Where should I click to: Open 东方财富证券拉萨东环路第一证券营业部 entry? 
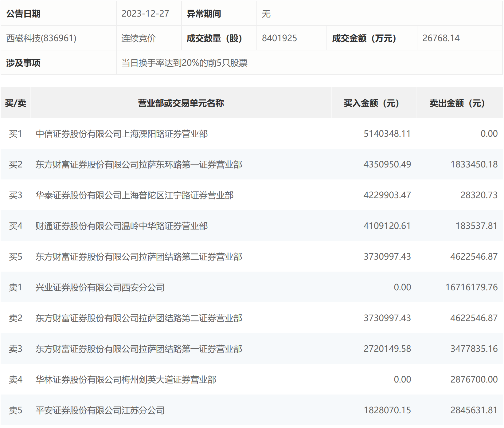139,164
